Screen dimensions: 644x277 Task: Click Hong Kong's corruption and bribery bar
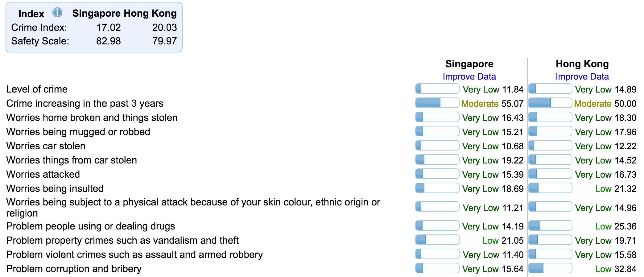(550, 268)
